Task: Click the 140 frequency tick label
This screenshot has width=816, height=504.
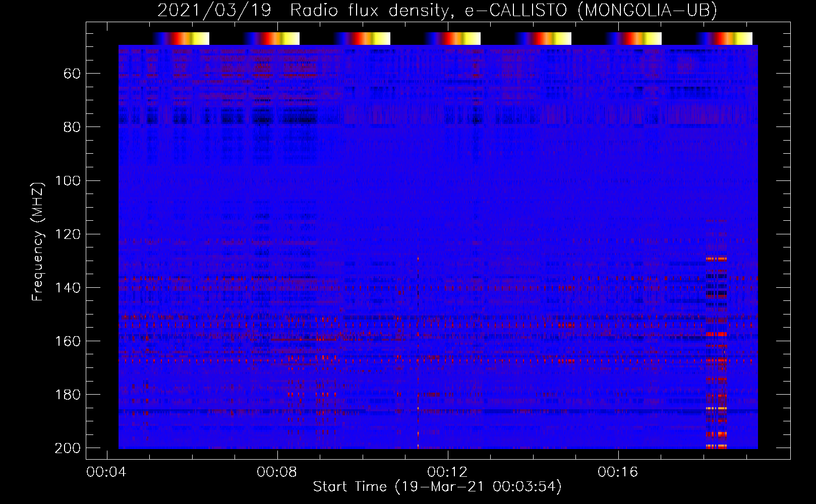Action: tap(68, 288)
